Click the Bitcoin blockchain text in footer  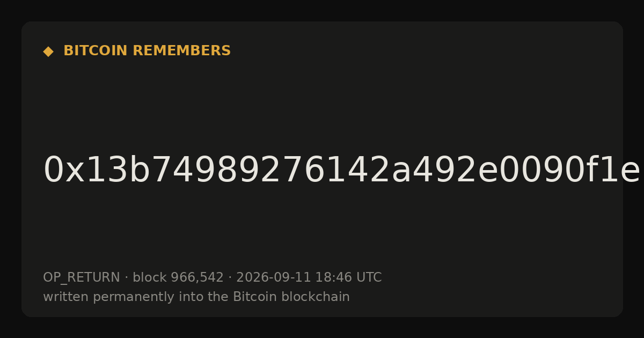pos(291,297)
